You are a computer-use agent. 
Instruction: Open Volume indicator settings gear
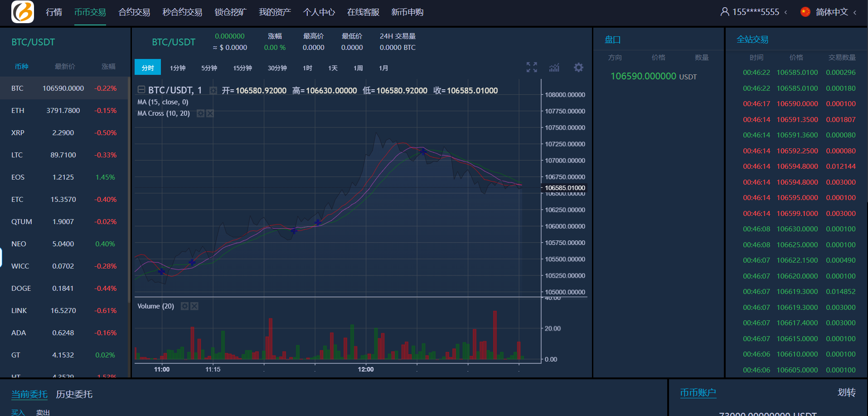184,306
